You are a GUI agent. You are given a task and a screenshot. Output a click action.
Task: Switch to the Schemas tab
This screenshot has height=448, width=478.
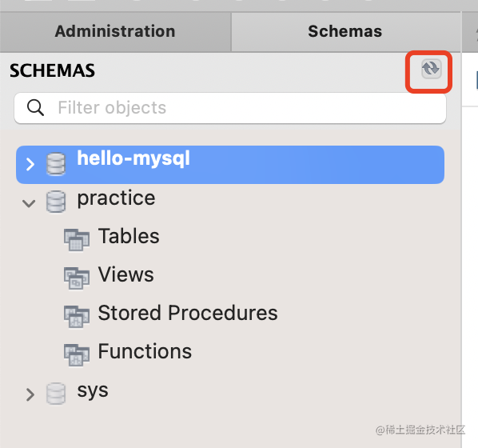click(x=345, y=31)
